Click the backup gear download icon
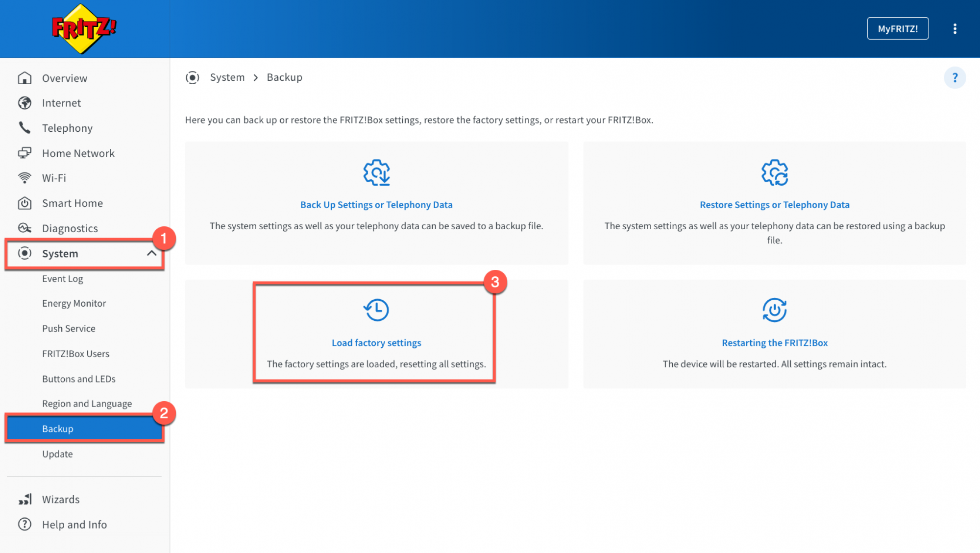Viewport: 980px width, 553px height. [x=376, y=172]
